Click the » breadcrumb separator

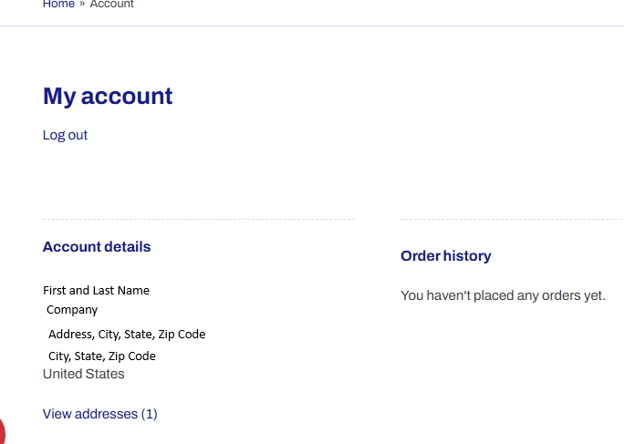point(82,5)
